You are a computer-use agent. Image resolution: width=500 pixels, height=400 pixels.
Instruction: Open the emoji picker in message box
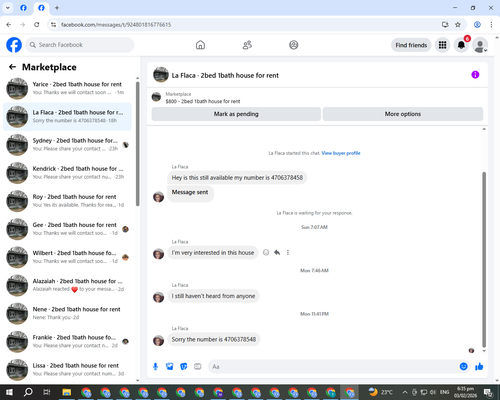[x=463, y=367]
